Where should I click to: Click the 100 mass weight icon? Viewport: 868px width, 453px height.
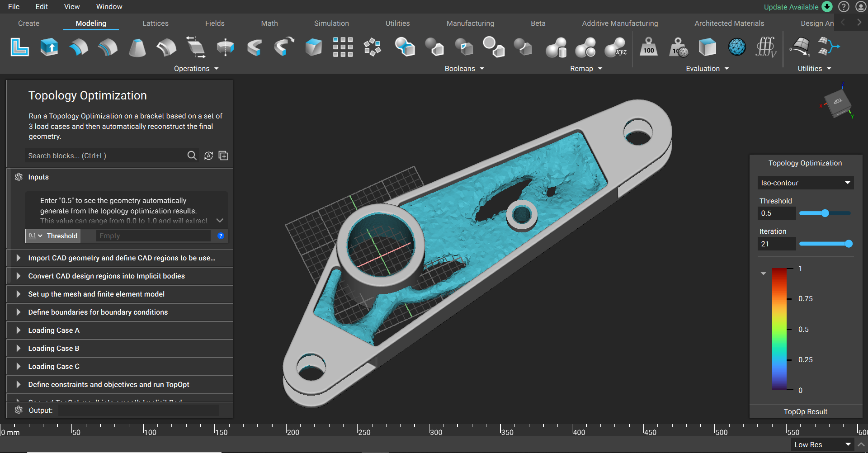pyautogui.click(x=648, y=47)
